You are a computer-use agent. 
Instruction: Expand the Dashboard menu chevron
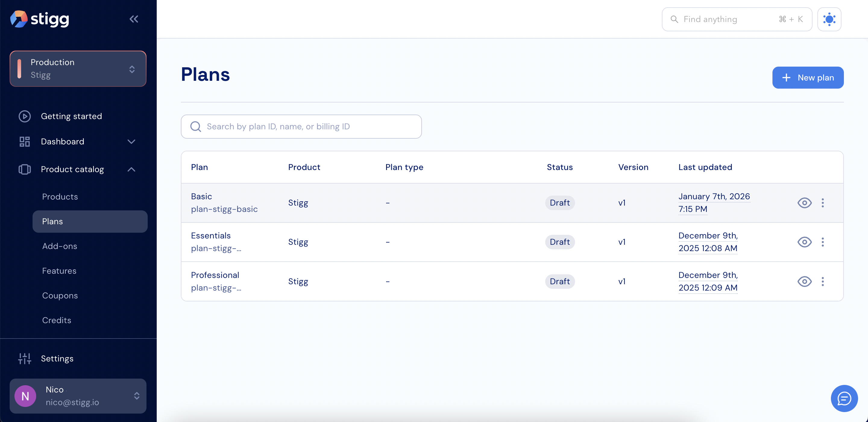[131, 142]
